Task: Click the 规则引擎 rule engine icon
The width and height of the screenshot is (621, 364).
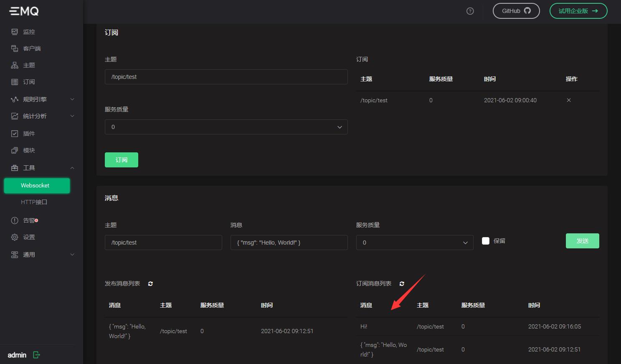Action: tap(15, 99)
